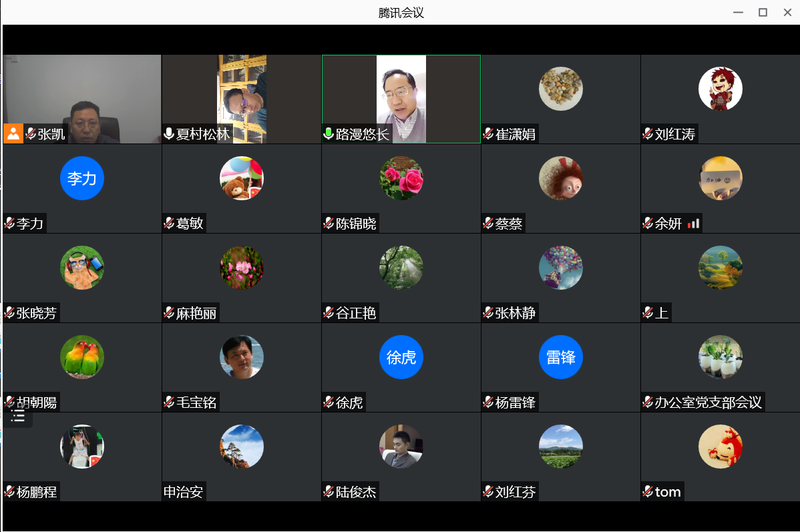Click the muted microphone icon for tom
The width and height of the screenshot is (800, 532).
point(648,492)
